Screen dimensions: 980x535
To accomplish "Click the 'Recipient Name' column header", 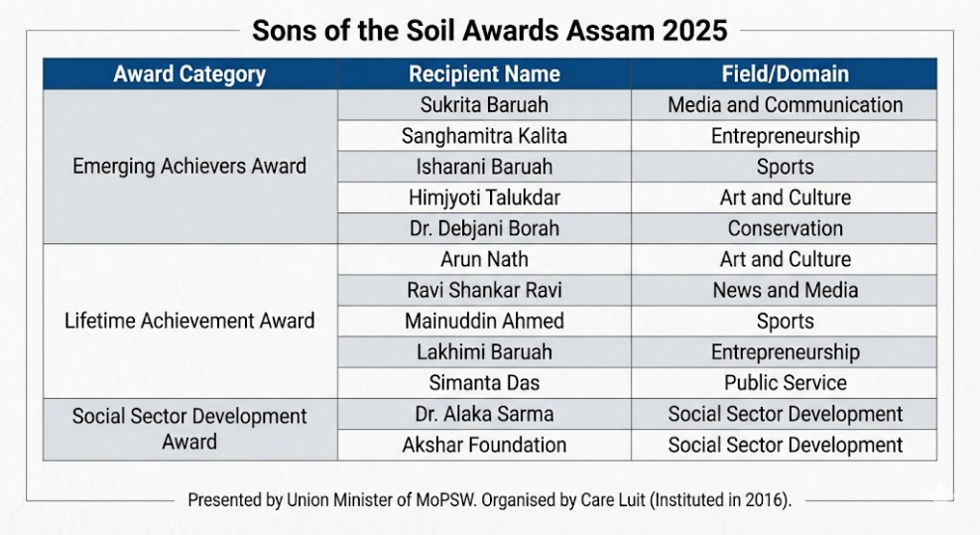I will (484, 74).
